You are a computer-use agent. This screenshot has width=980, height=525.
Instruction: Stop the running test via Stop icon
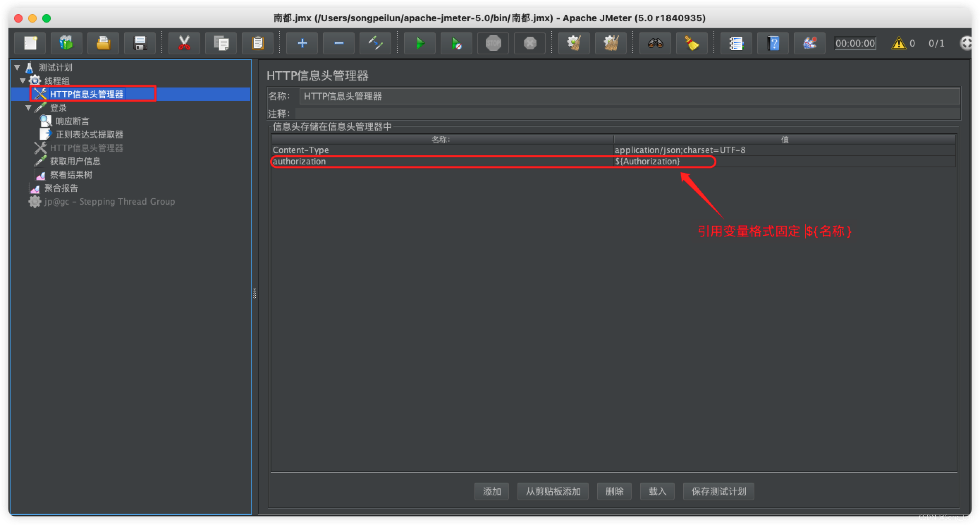tap(493, 43)
